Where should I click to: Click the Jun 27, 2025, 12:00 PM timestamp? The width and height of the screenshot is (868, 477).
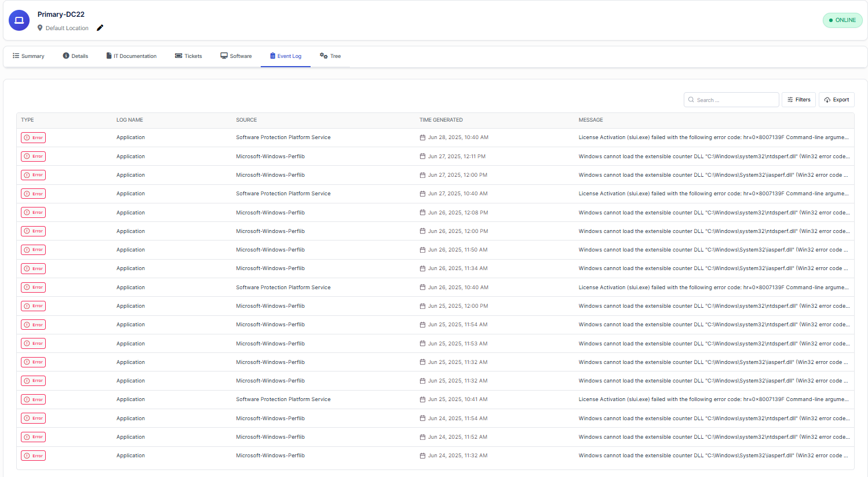(458, 175)
